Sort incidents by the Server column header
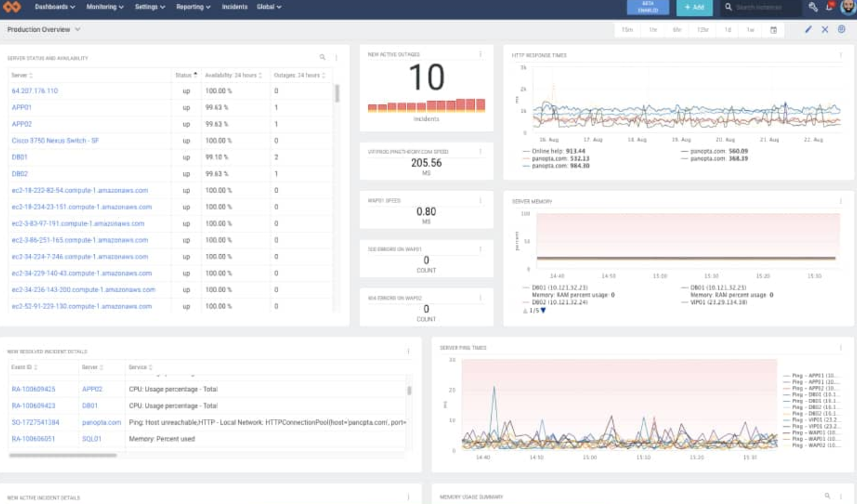857x504 pixels. click(92, 367)
